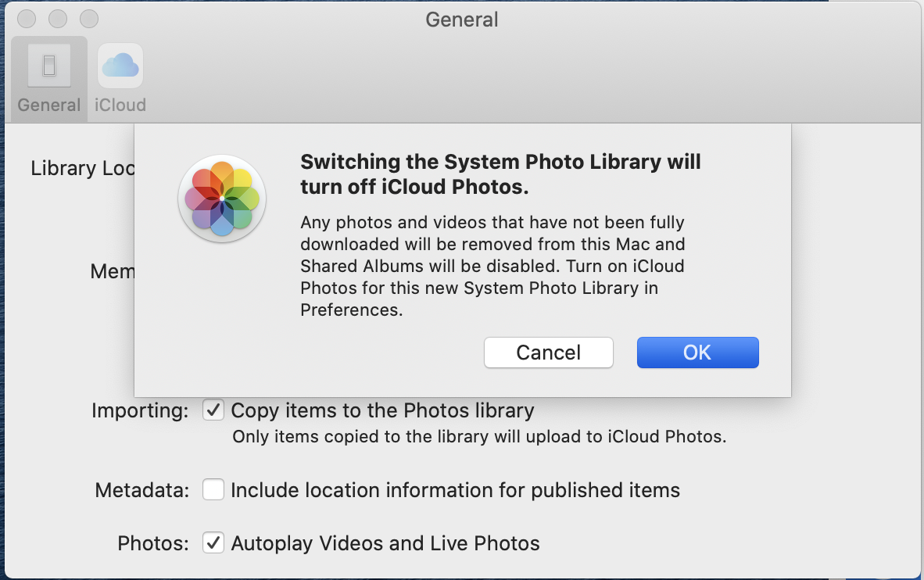Click the bold dialog heading about iCloud Photos
924x580 pixels.
point(500,174)
